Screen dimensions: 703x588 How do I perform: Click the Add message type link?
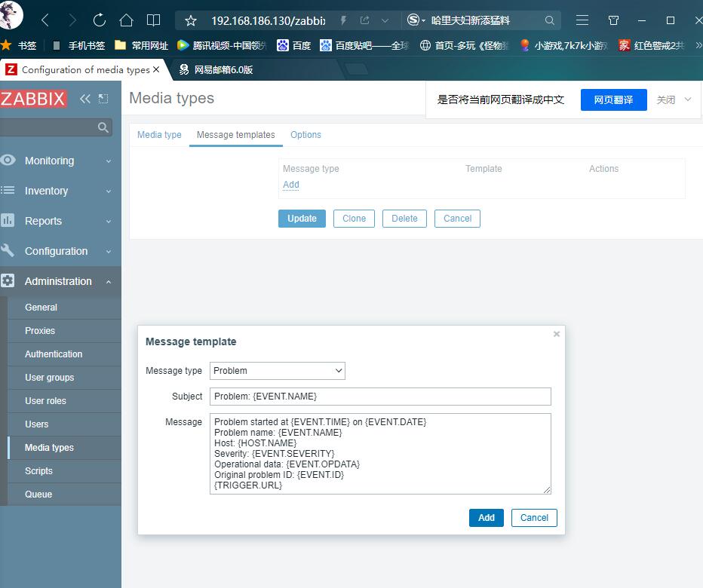[291, 185]
